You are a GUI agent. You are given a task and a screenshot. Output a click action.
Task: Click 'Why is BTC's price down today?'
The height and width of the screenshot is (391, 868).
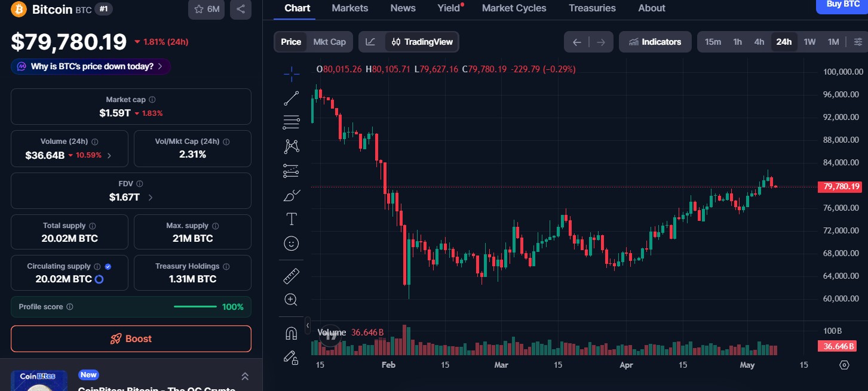point(91,66)
